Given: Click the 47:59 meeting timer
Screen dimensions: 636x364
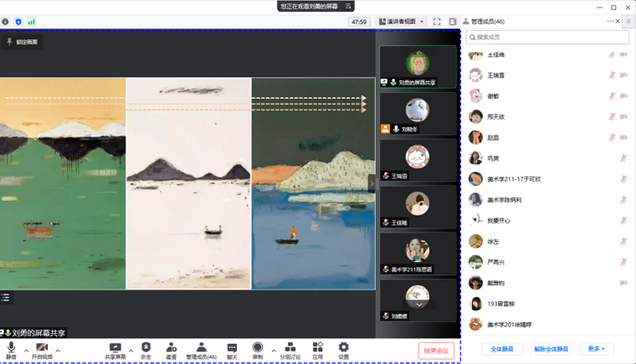Looking at the screenshot, I should click(359, 22).
